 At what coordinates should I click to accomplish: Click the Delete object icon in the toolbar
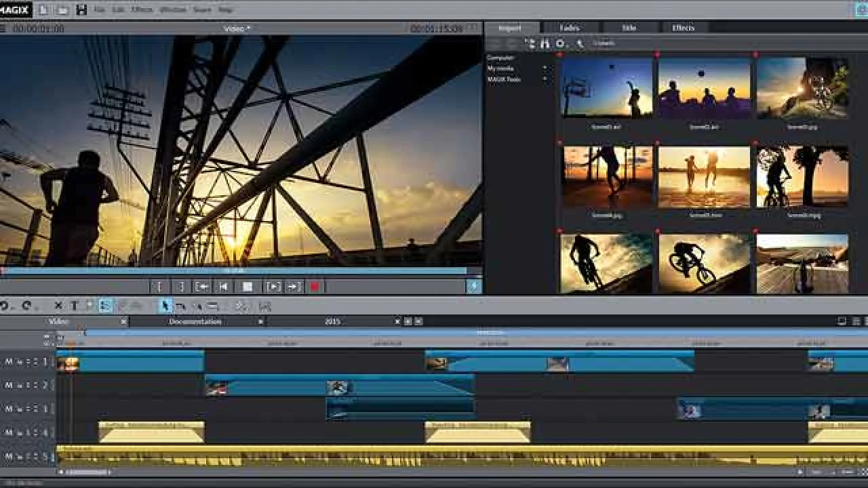click(x=58, y=305)
